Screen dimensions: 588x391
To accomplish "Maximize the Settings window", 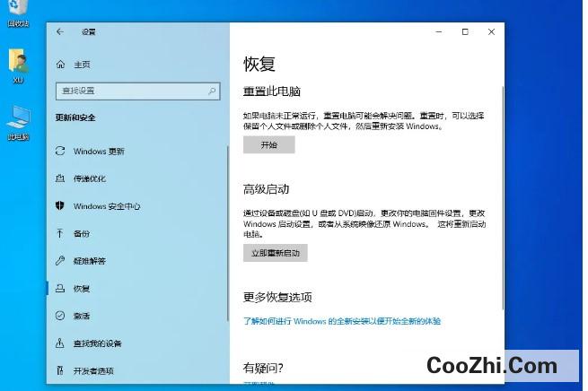I will pyautogui.click(x=465, y=31).
